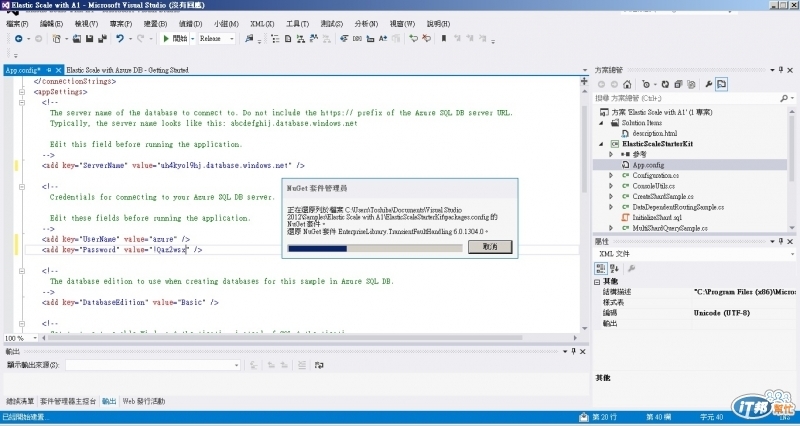The height and width of the screenshot is (426, 800).
Task: Open the 檢視(V) view menu
Action: click(x=86, y=24)
